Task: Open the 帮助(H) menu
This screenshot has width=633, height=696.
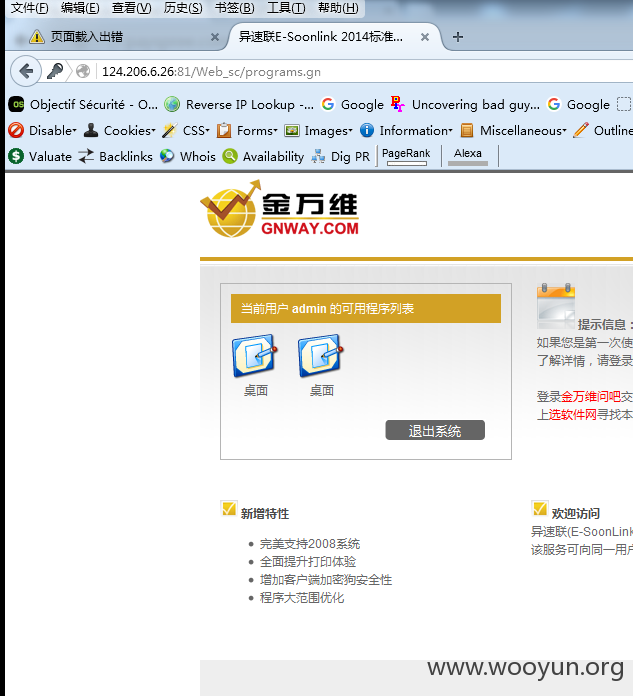Action: pos(338,8)
